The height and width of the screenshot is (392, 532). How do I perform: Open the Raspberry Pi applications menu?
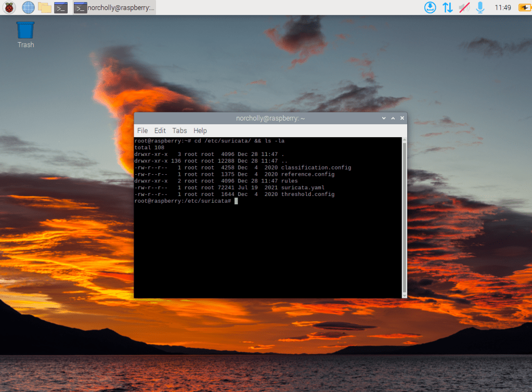[9, 7]
